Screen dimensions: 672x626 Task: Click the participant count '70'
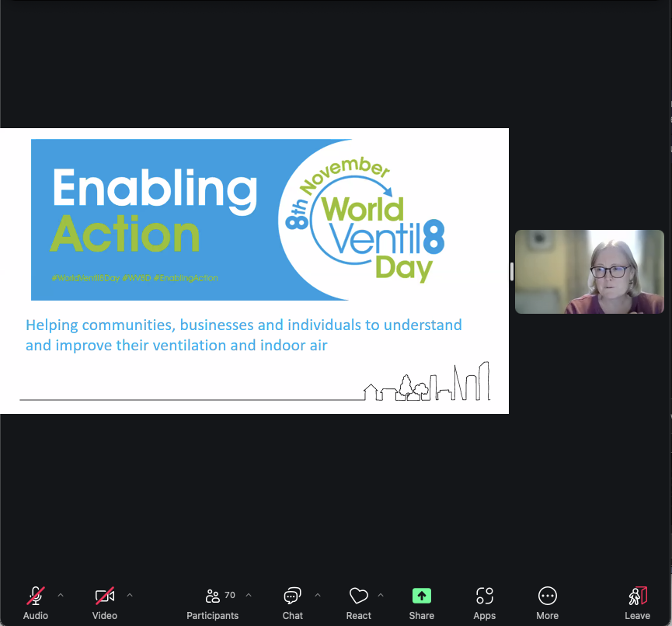pyautogui.click(x=230, y=595)
